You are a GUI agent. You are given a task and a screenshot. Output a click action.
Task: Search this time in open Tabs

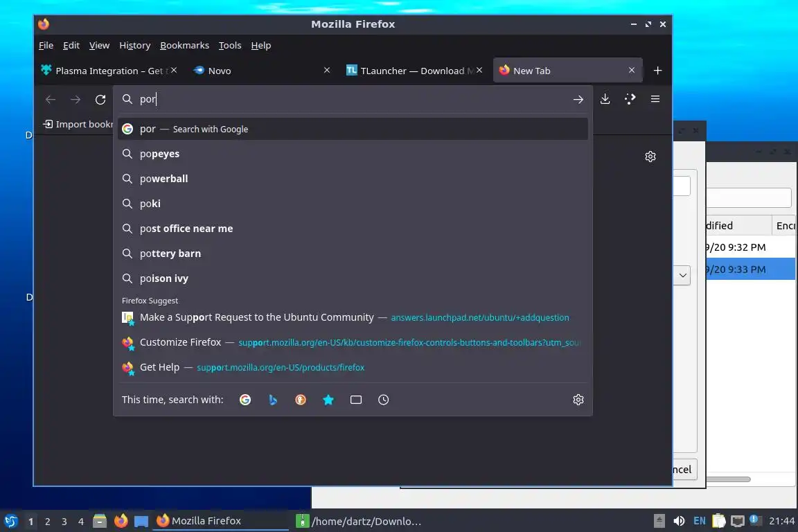tap(356, 400)
